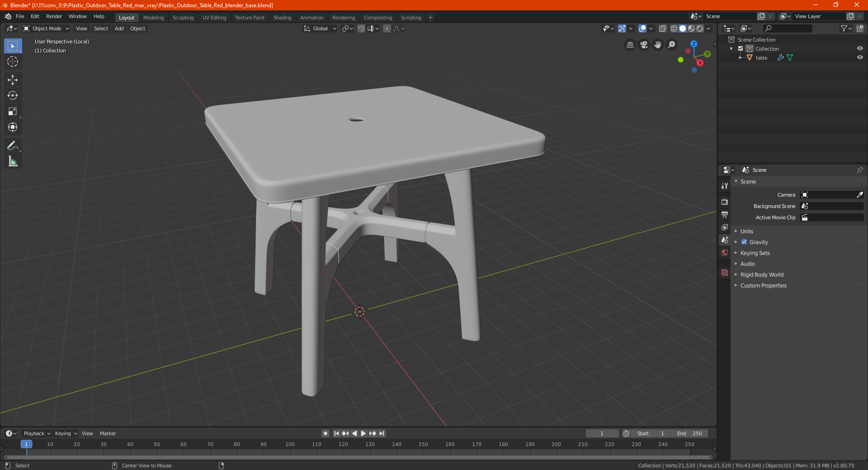Viewport: 868px width, 470px height.
Task: Open the viewport Object menu
Action: point(137,28)
